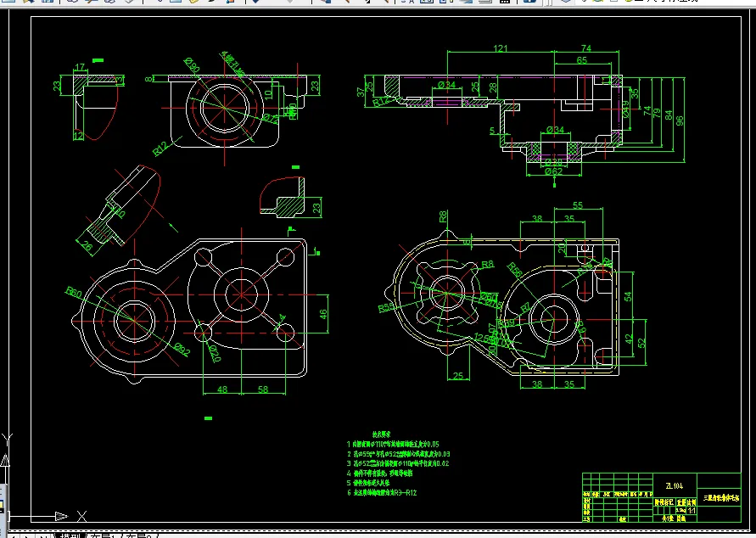The image size is (756, 538).
Task: Select the part name text in title block
Action: tap(721, 498)
